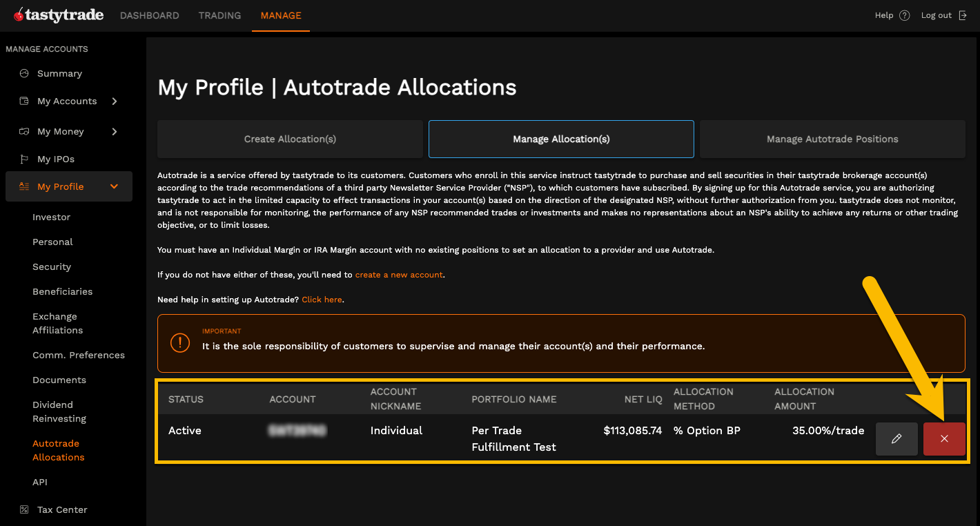Select the DASHBOARD menu item

[149, 15]
